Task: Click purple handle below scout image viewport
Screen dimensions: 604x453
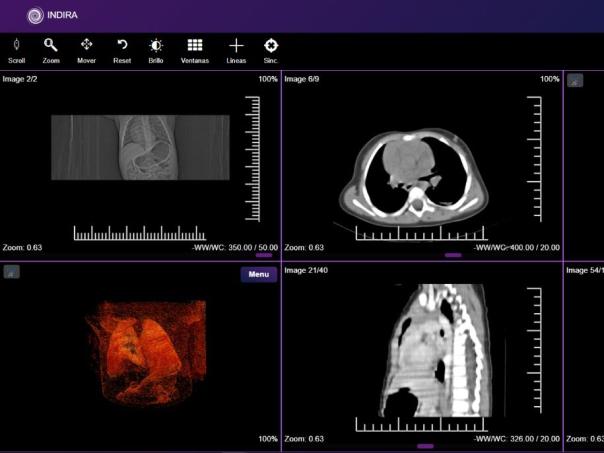Action: [x=264, y=255]
